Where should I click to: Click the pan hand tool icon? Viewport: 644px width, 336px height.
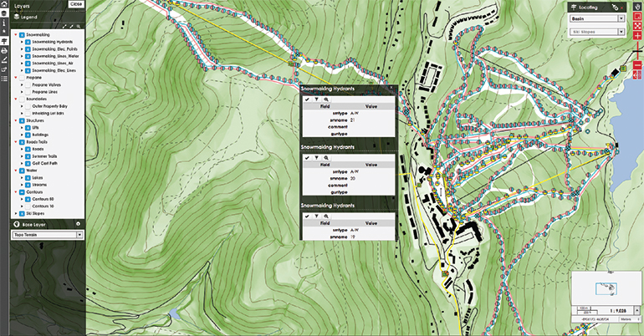(636, 7)
